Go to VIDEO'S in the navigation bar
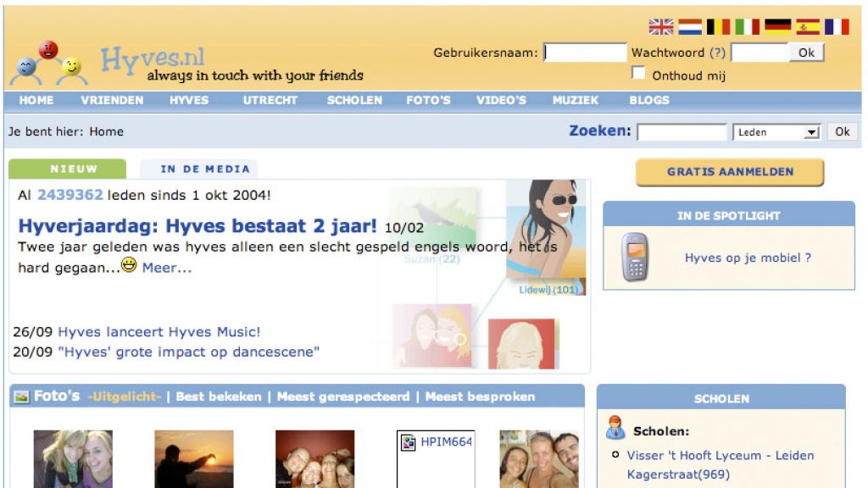This screenshot has height=488, width=868. click(502, 100)
